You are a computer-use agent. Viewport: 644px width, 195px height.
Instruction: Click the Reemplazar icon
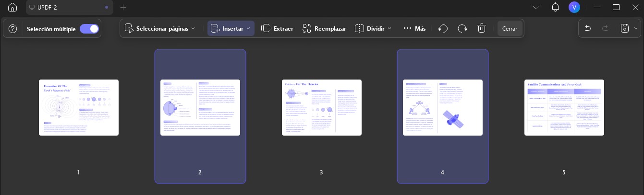click(307, 28)
